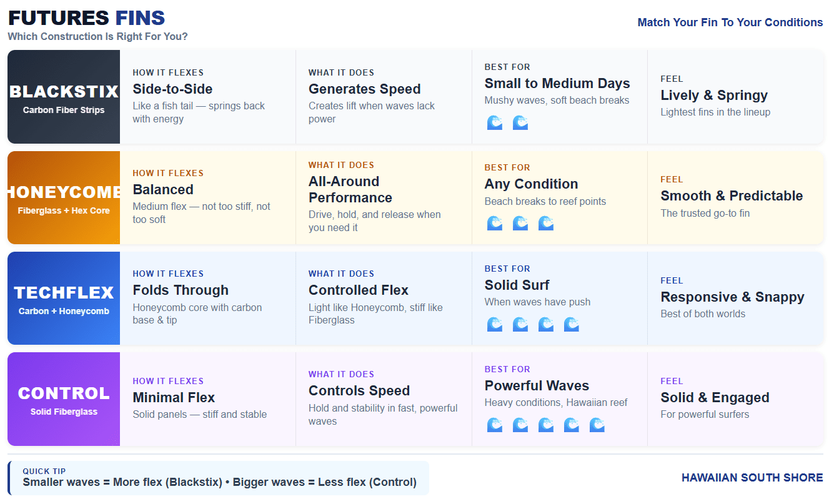
Task: Choose the blue Techflex Carbon + Honeycomb tile
Action: [x=64, y=298]
